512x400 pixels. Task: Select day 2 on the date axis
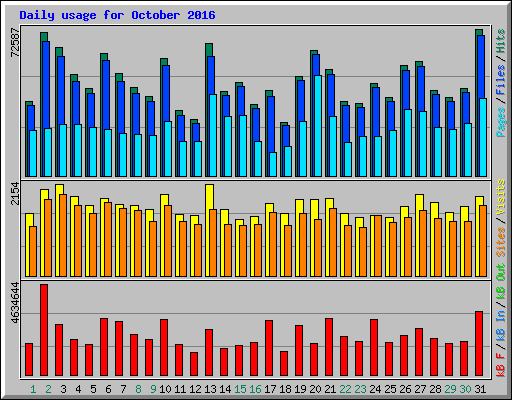pyautogui.click(x=48, y=389)
